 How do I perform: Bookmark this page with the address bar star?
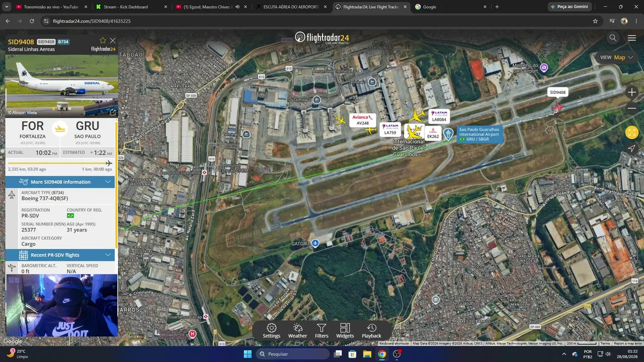[595, 21]
